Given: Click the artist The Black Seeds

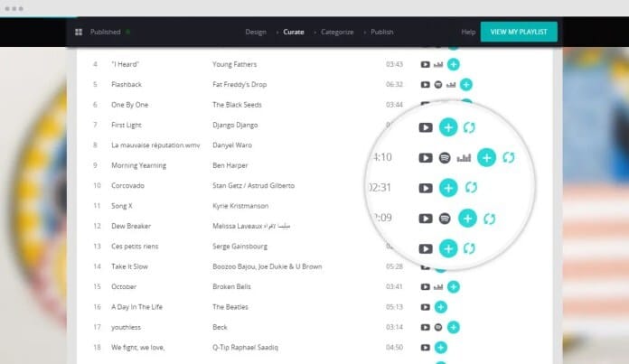Looking at the screenshot, I should (x=237, y=105).
